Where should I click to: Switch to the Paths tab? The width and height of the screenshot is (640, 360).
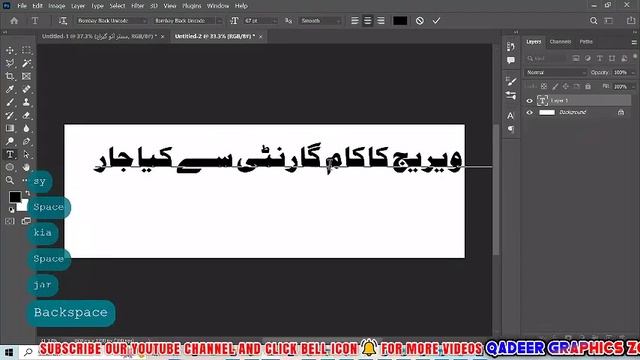[586, 42]
